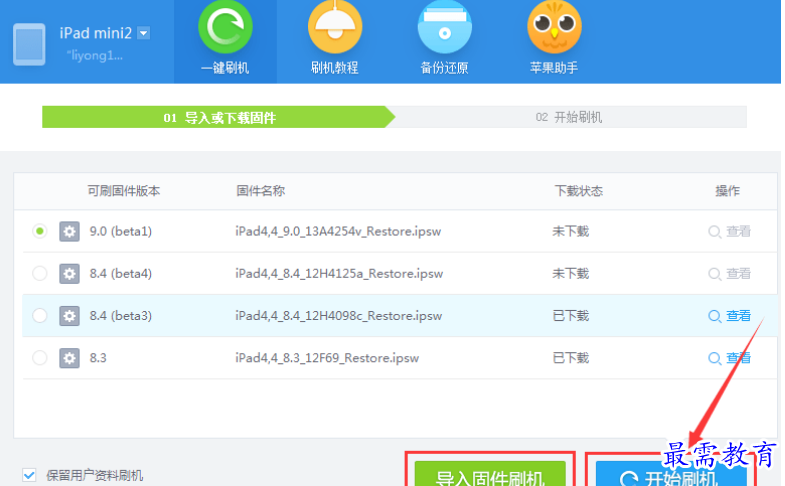Click the 9.0 (beta1) version label
This screenshot has height=486, width=785.
(121, 231)
